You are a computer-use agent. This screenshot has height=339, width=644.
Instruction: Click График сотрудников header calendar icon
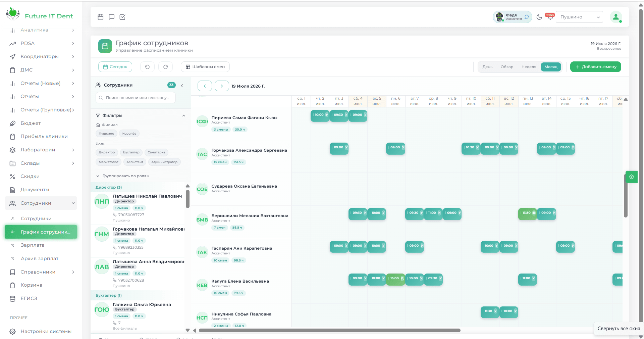pos(105,46)
